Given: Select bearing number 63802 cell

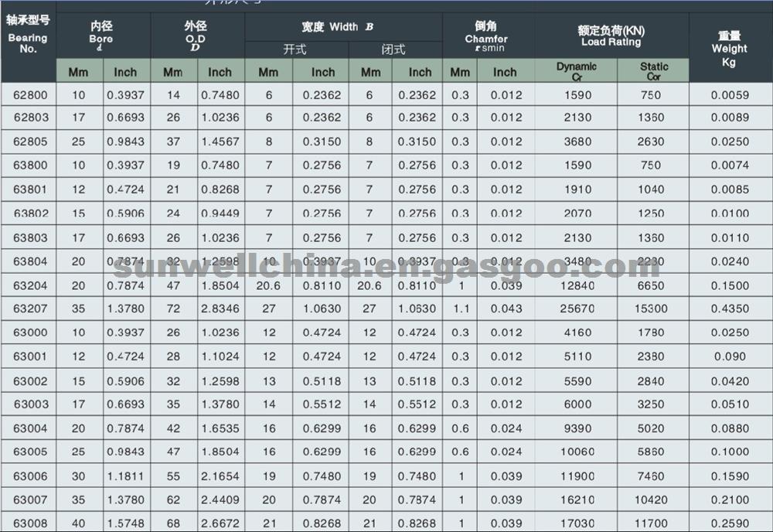Looking at the screenshot, I should click(29, 213).
